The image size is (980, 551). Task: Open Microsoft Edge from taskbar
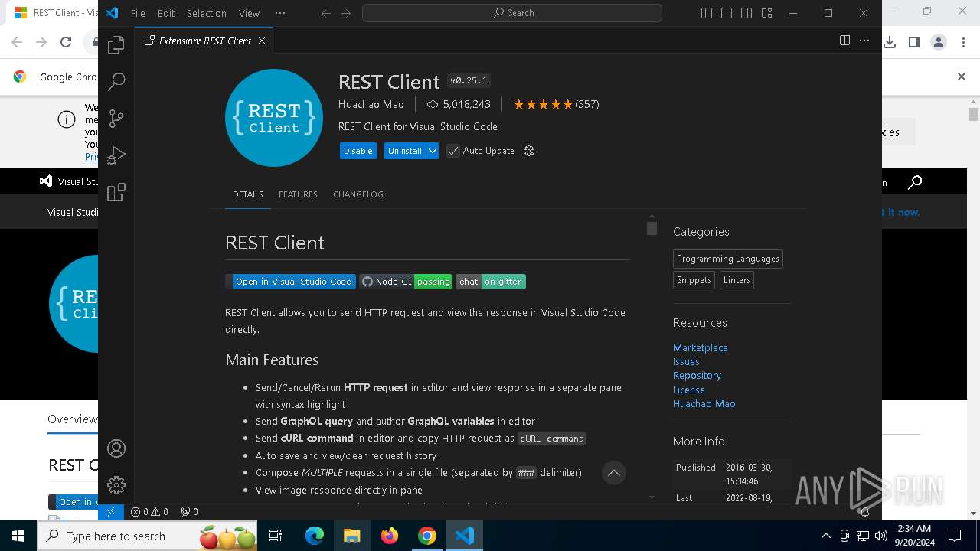tap(315, 536)
